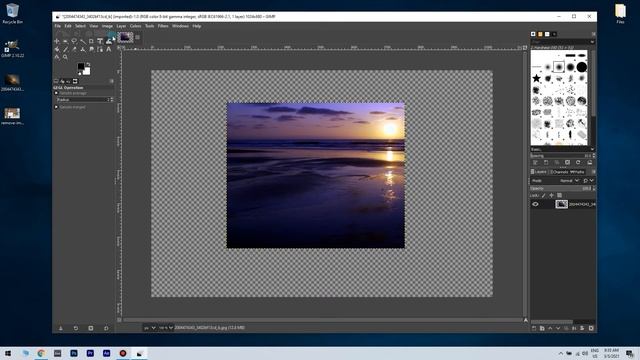The image size is (640, 360).
Task: Open the tool options configuration menu
Action: pos(111,81)
